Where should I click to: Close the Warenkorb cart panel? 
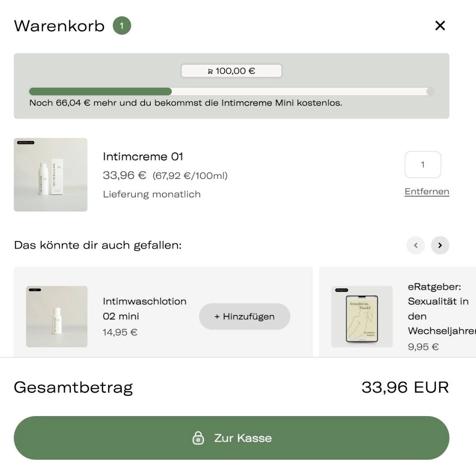click(440, 26)
